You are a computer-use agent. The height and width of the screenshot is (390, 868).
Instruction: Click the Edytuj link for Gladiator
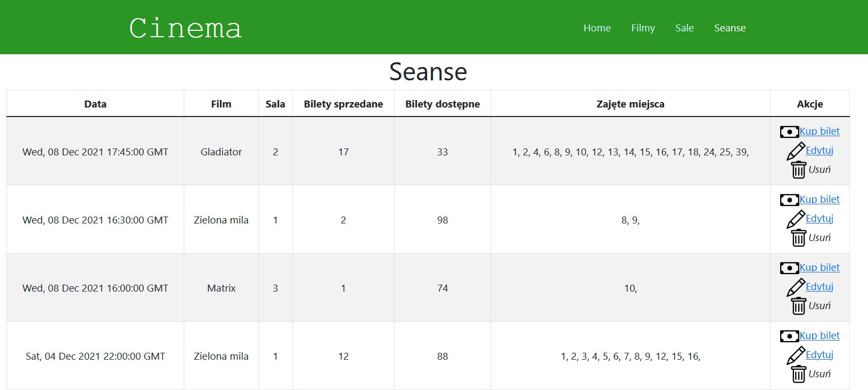tap(820, 150)
